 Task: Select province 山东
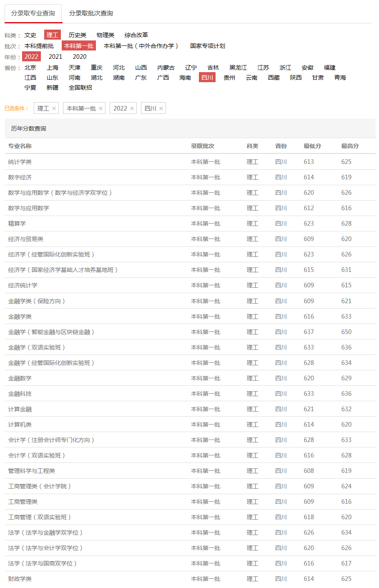pos(53,78)
